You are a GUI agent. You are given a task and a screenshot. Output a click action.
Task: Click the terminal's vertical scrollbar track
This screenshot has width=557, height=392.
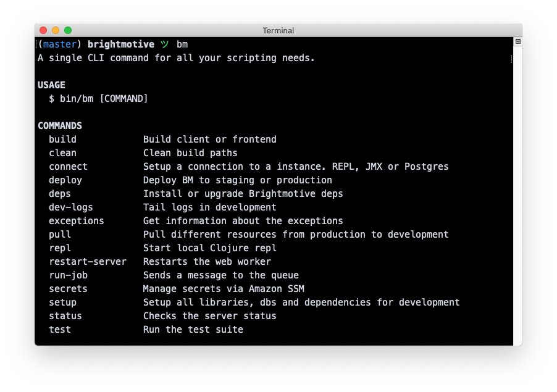[x=517, y=195]
